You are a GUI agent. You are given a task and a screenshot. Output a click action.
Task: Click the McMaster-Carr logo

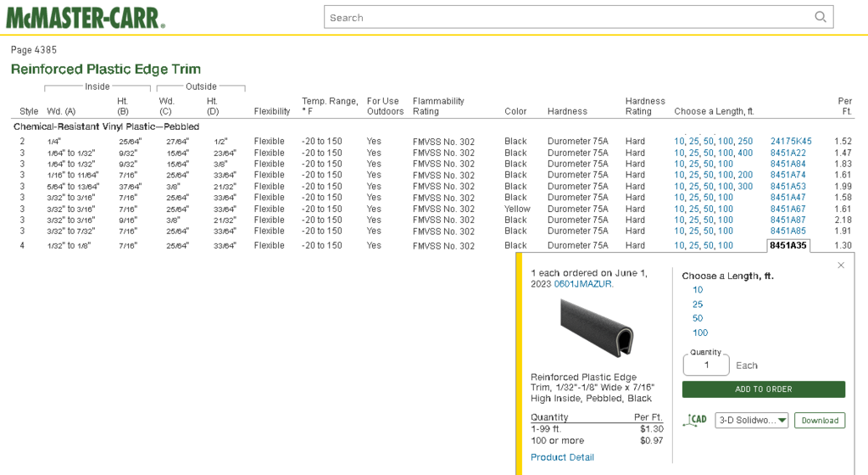(86, 17)
